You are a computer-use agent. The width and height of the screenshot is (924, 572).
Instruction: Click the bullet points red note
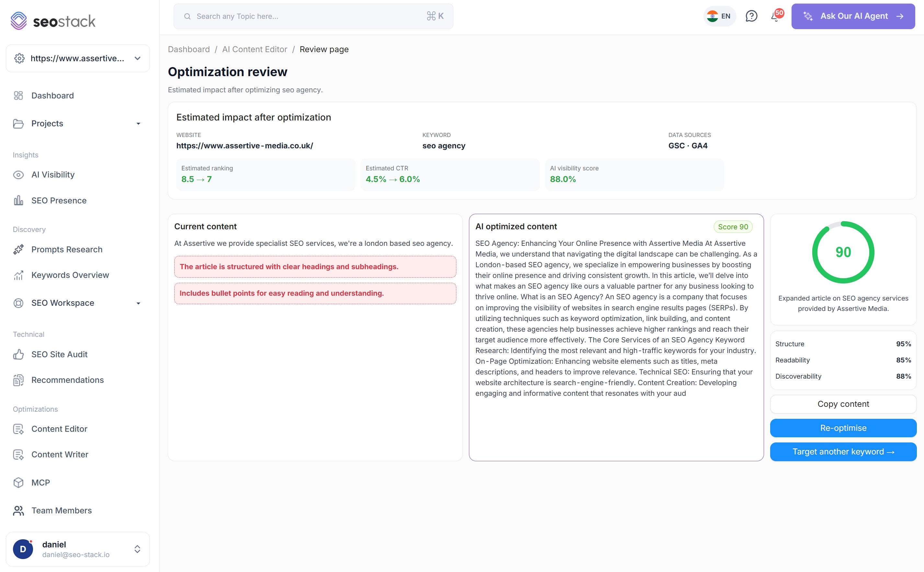click(315, 293)
